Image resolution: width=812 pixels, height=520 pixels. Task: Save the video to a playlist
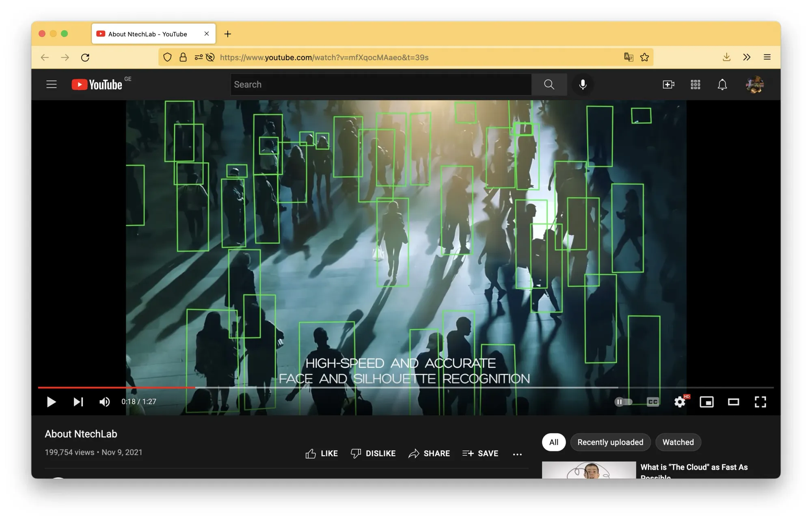click(480, 453)
